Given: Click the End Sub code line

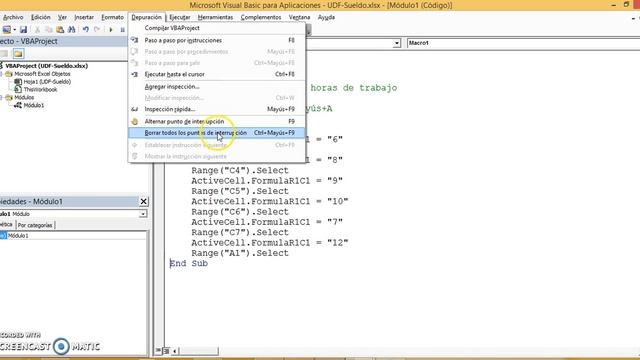Looking at the screenshot, I should click(189, 263).
